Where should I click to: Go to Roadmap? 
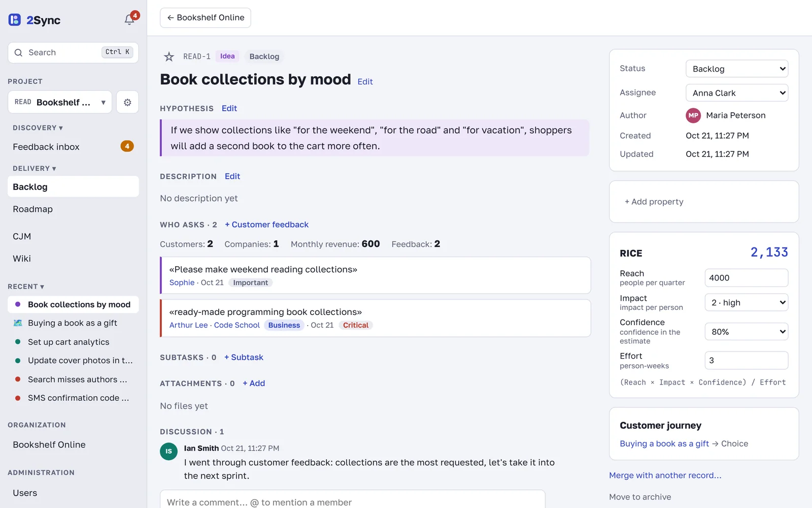[73, 209]
